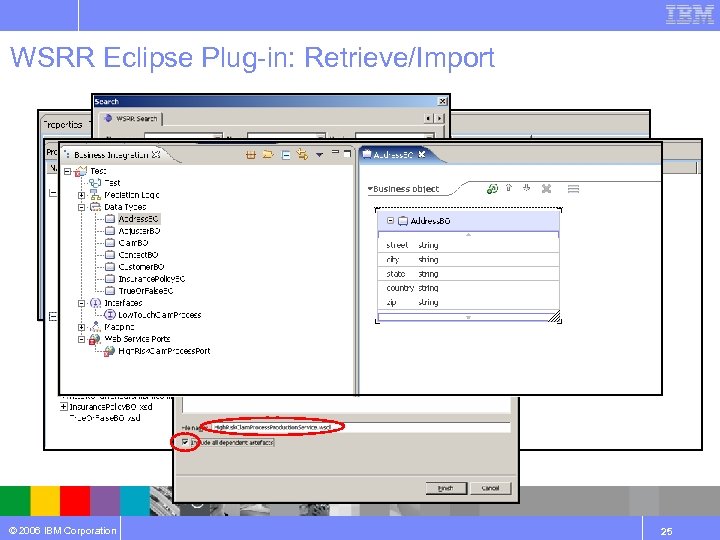Image resolution: width=720 pixels, height=540 pixels.
Task: Click the Interfaces node icon
Action: 95,303
